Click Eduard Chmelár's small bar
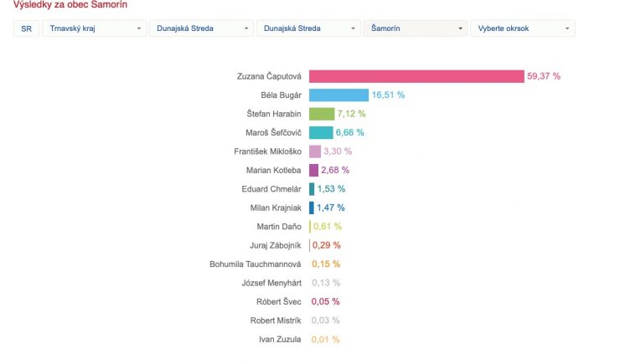 [x=312, y=189]
